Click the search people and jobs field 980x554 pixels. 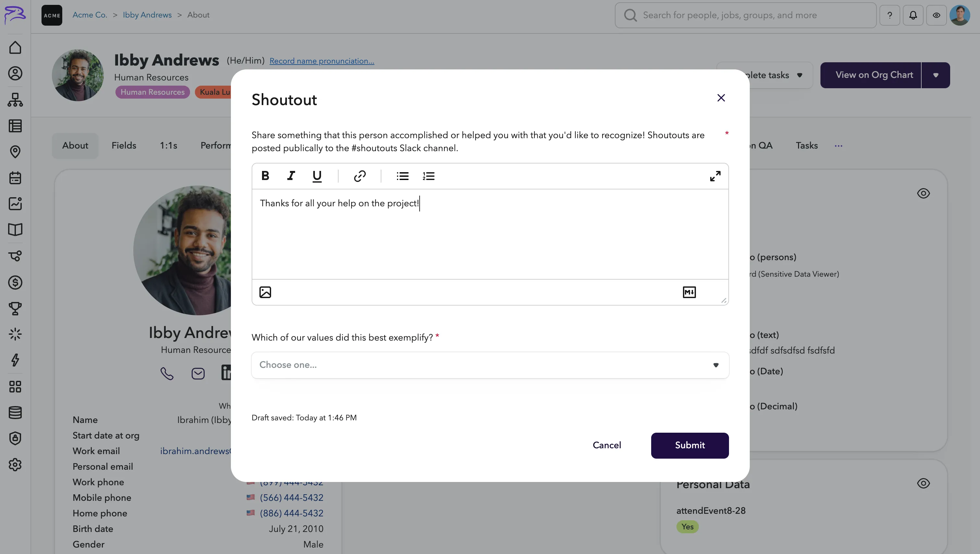click(x=746, y=15)
